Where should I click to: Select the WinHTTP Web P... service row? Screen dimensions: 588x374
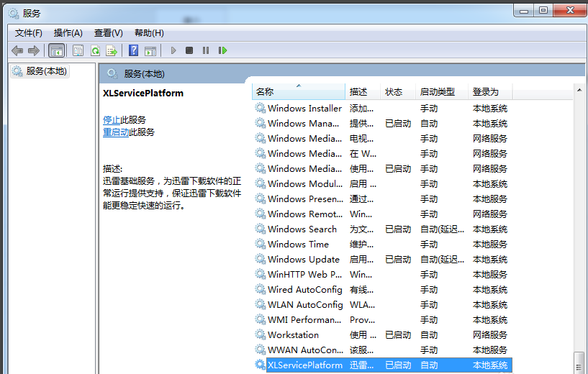click(382, 274)
